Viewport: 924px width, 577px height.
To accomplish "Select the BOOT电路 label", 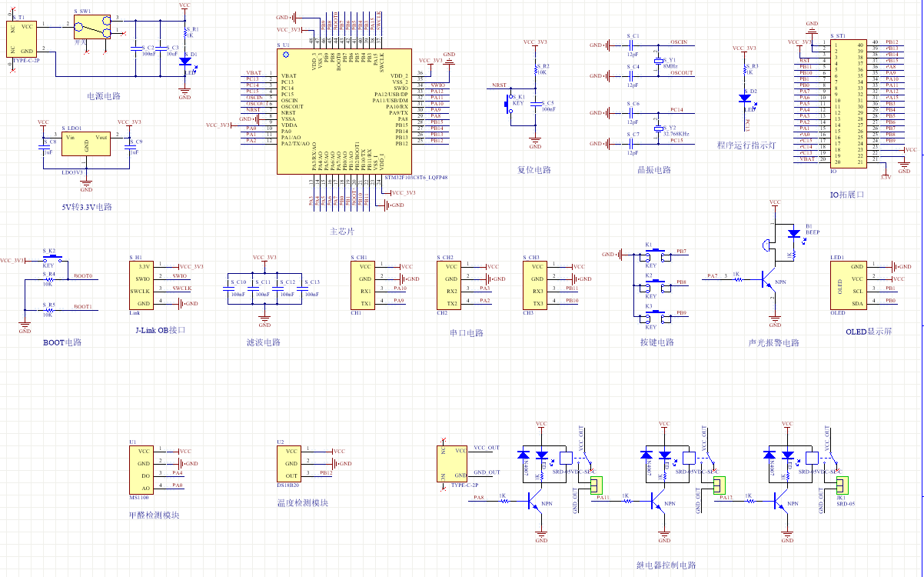I will click(x=62, y=342).
